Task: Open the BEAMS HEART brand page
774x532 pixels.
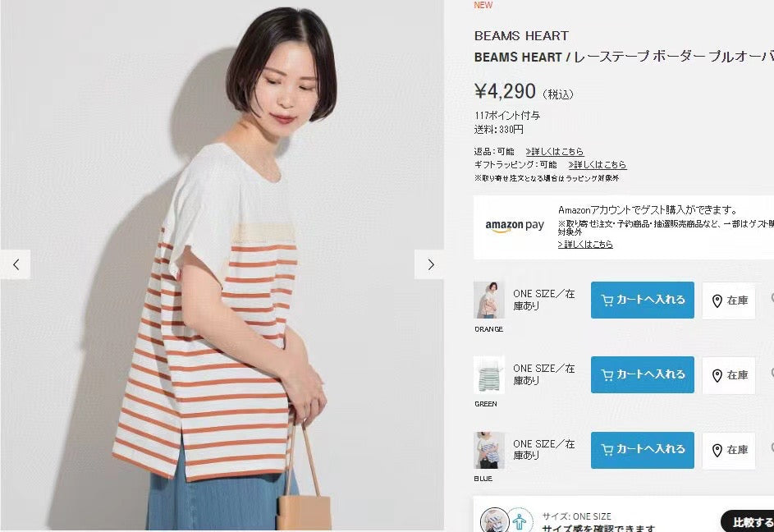Action: pos(521,35)
